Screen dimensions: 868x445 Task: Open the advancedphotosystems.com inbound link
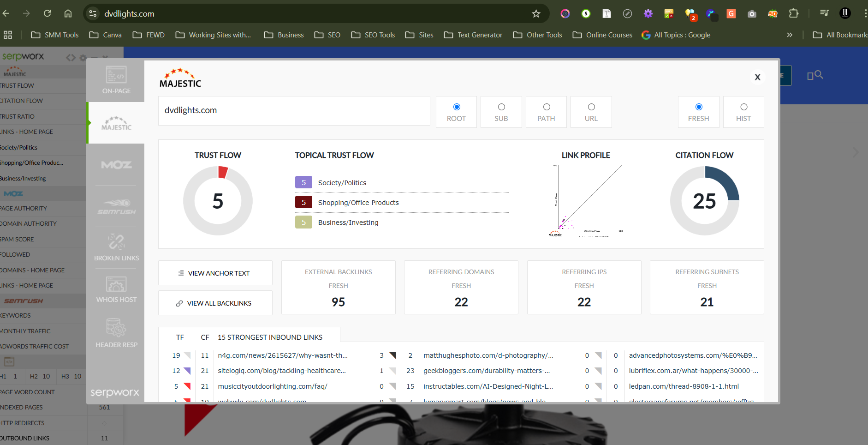click(693, 355)
